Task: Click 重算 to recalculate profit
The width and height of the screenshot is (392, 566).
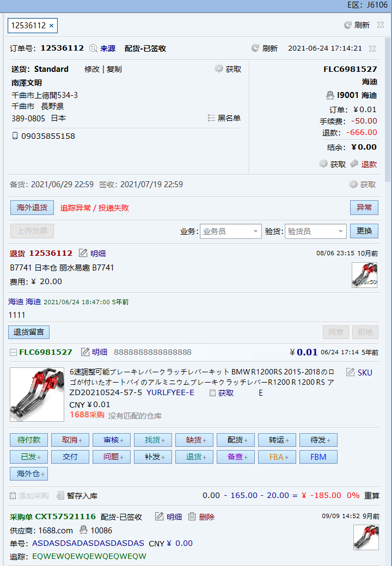Action: point(371,495)
